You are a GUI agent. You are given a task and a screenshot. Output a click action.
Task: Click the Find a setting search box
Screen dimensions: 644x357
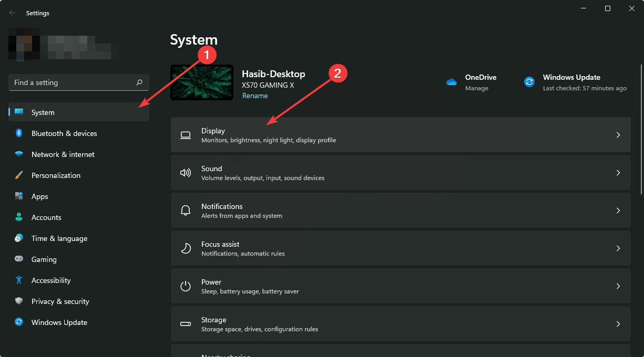tap(79, 82)
